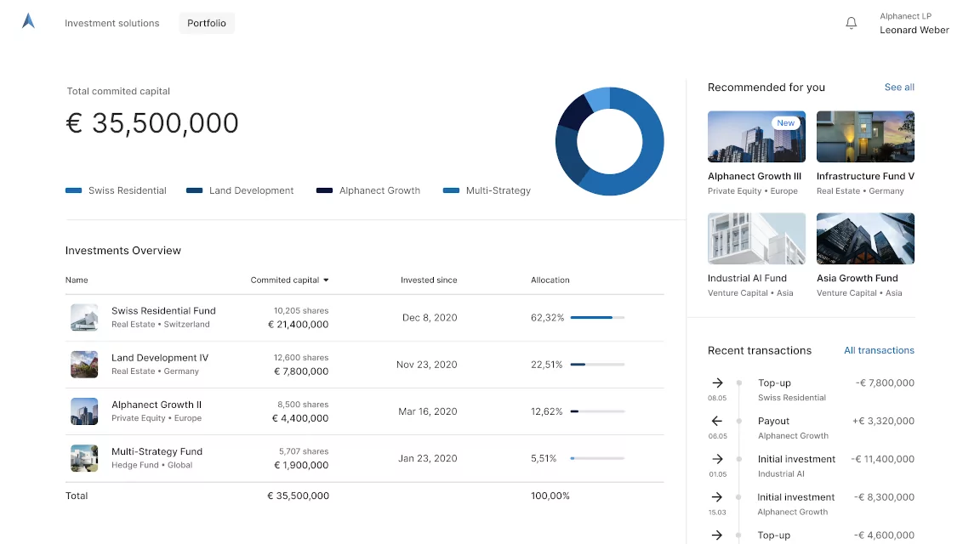Click the Mar 16, 2020 date
The width and height of the screenshot is (980, 544).
[x=428, y=411]
